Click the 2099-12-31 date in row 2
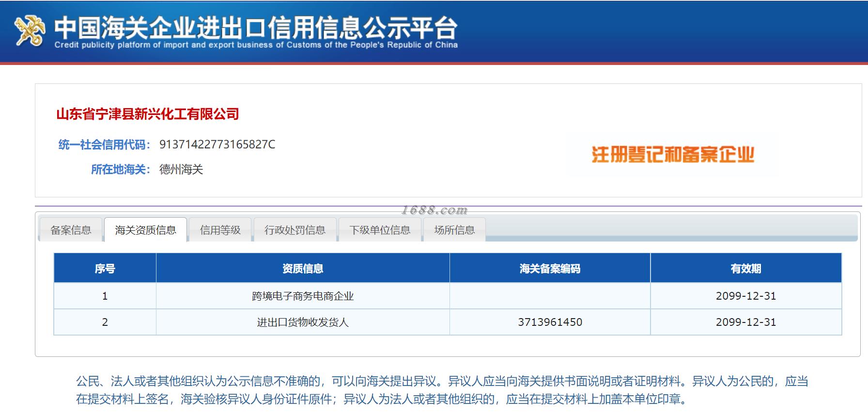The image size is (868, 418). 746,322
